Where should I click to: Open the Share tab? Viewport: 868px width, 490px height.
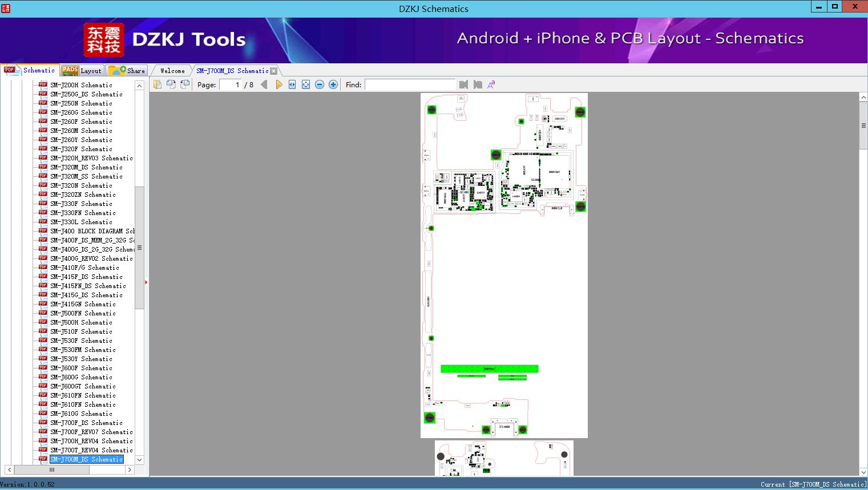click(x=127, y=71)
